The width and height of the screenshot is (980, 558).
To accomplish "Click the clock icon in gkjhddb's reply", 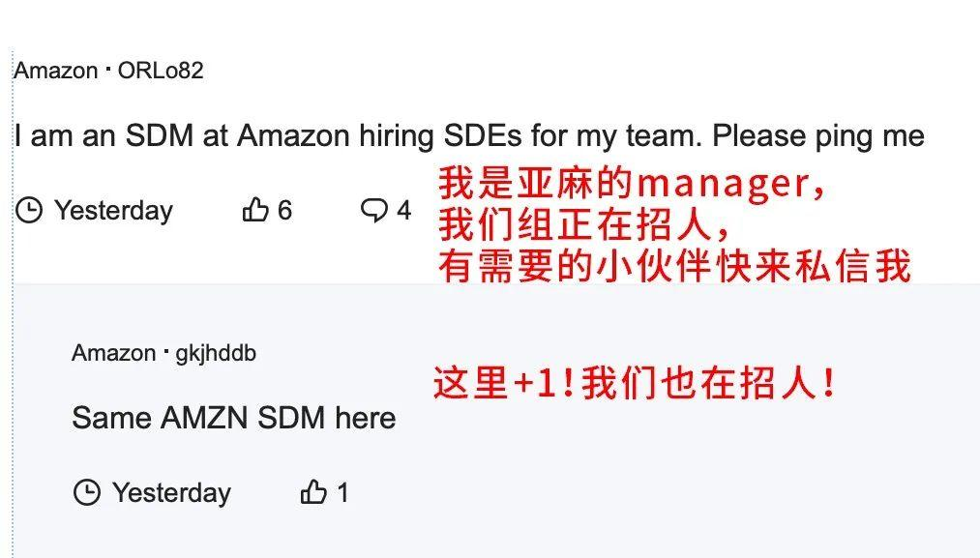I will point(87,492).
